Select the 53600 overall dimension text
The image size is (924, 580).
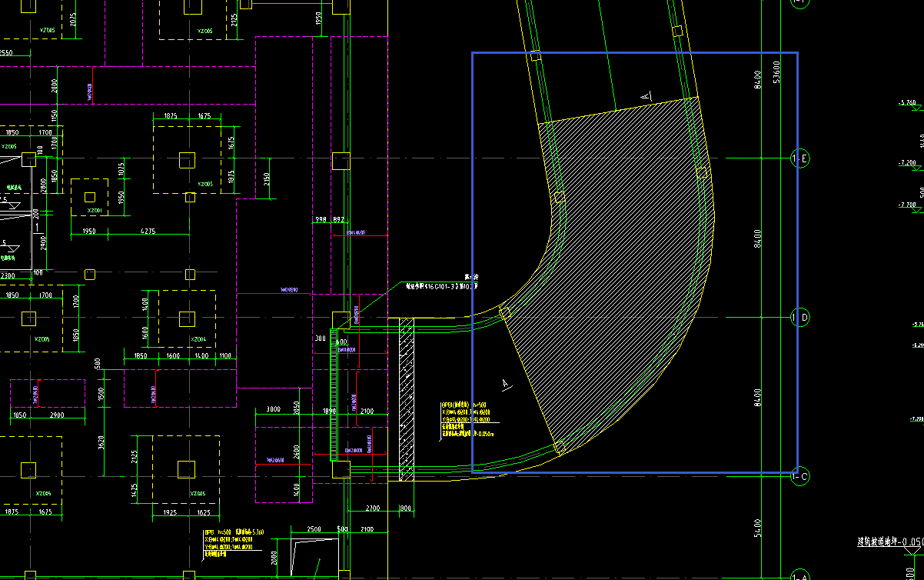pyautogui.click(x=777, y=72)
